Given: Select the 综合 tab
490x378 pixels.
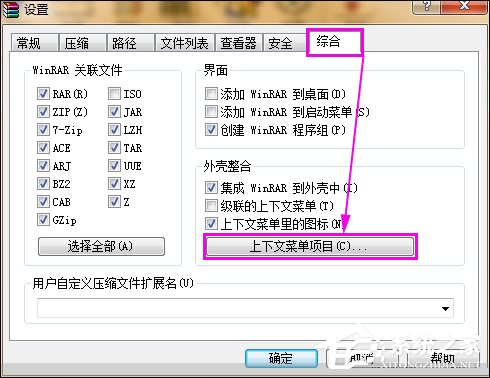Looking at the screenshot, I should click(x=334, y=42).
